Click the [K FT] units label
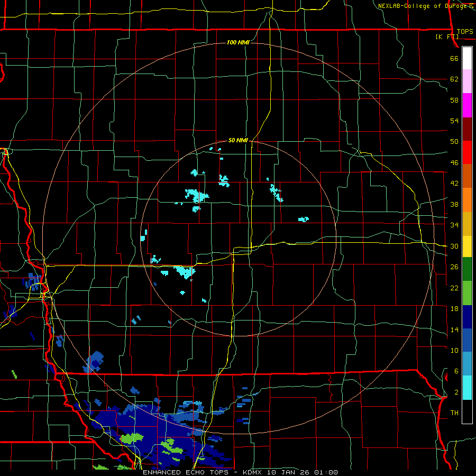The width and height of the screenshot is (476, 476). point(447,36)
